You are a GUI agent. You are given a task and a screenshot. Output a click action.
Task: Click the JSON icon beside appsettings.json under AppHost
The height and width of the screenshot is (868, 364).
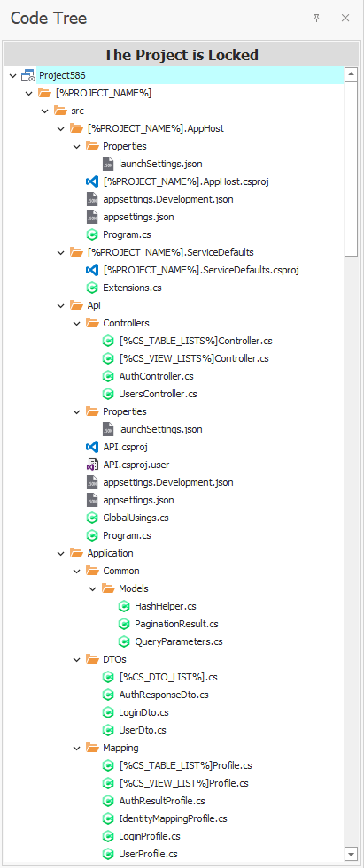pos(92,217)
